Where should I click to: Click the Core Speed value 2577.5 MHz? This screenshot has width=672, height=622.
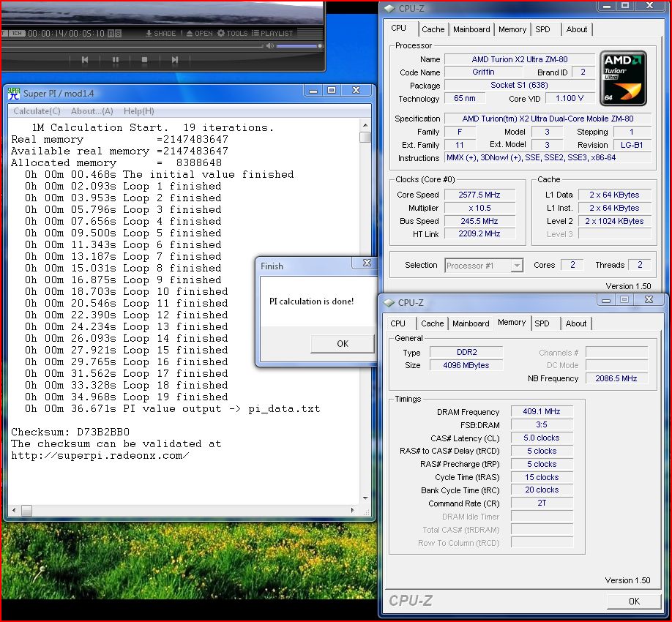coord(479,195)
